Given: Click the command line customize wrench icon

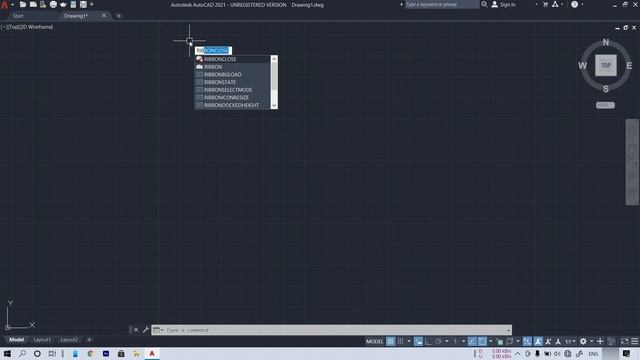Looking at the screenshot, I should pos(146,330).
